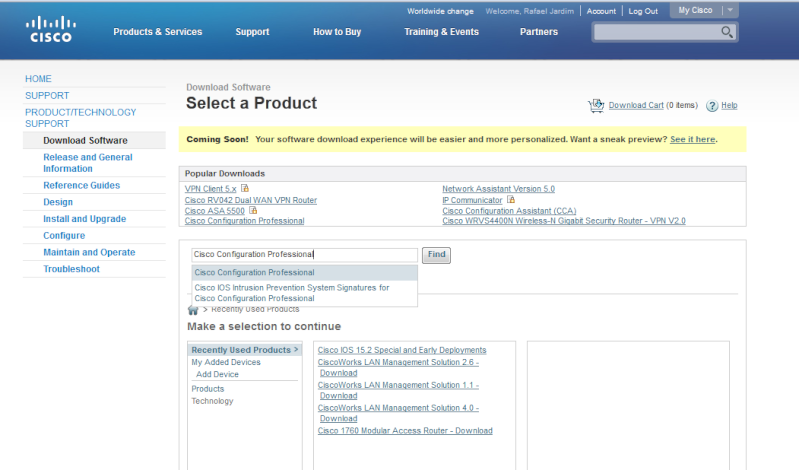
Task: Select My Added Devices
Action: [x=226, y=362]
